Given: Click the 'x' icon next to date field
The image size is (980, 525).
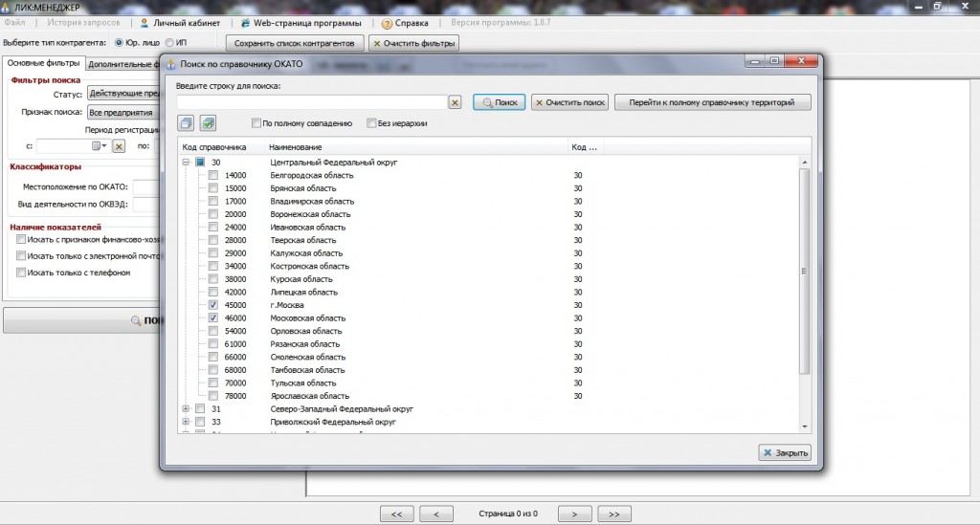Looking at the screenshot, I should [119, 146].
